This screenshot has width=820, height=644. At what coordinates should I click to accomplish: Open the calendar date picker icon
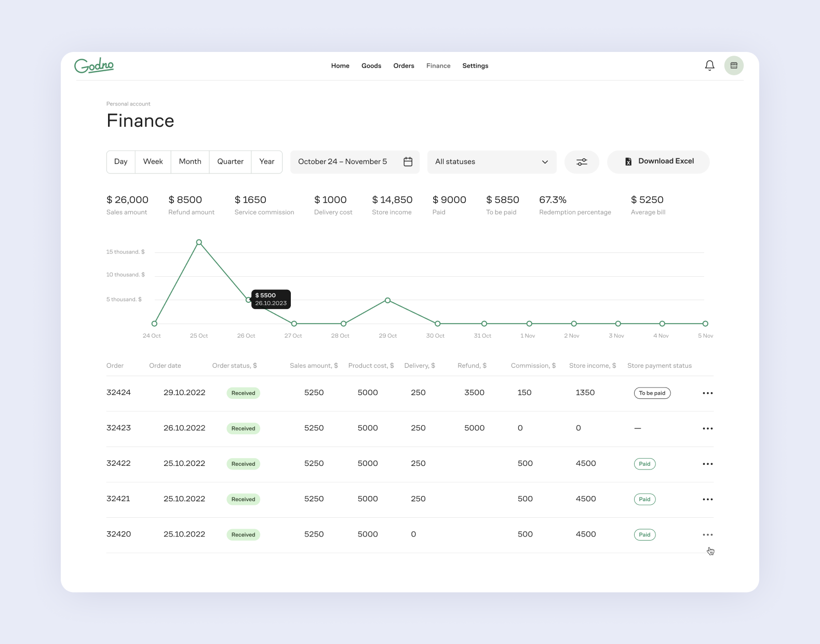[408, 162]
